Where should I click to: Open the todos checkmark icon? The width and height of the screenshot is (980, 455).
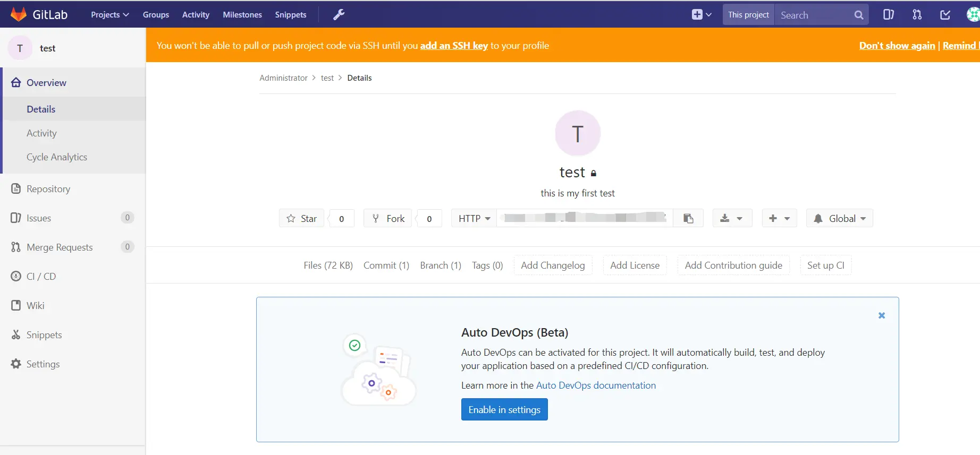click(x=945, y=15)
